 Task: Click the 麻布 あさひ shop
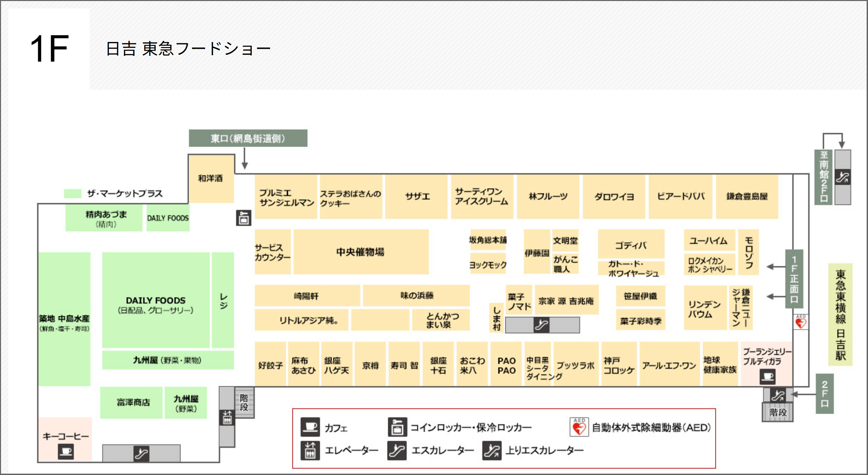304,364
